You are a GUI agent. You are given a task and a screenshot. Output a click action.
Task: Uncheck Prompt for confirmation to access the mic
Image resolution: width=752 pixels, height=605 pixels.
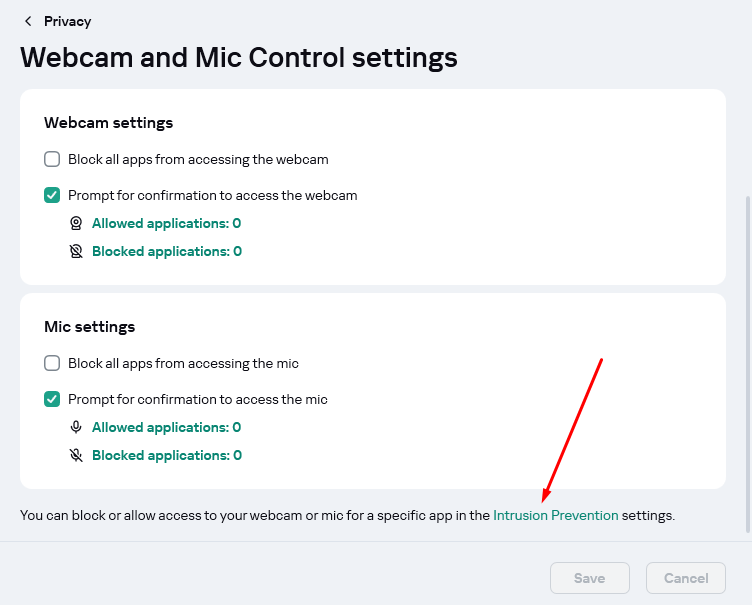(x=52, y=399)
